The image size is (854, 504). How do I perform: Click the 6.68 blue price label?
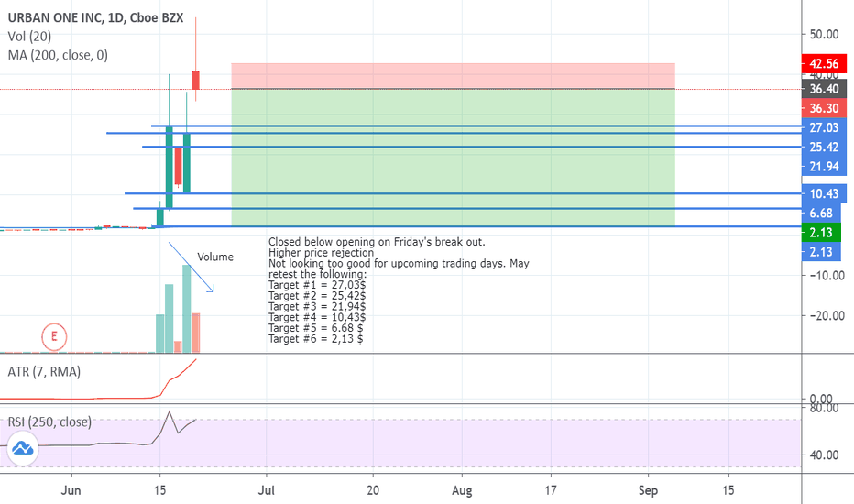(821, 213)
